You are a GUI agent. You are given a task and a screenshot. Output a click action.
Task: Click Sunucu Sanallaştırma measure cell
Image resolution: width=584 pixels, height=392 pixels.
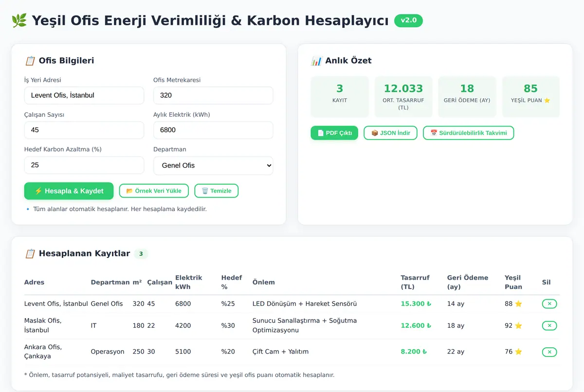305,325
